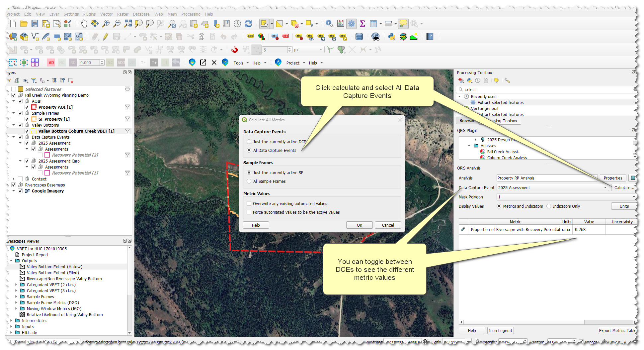
Task: Expand the Intermediates folder in Riverscapes Viewer
Action: 11,320
